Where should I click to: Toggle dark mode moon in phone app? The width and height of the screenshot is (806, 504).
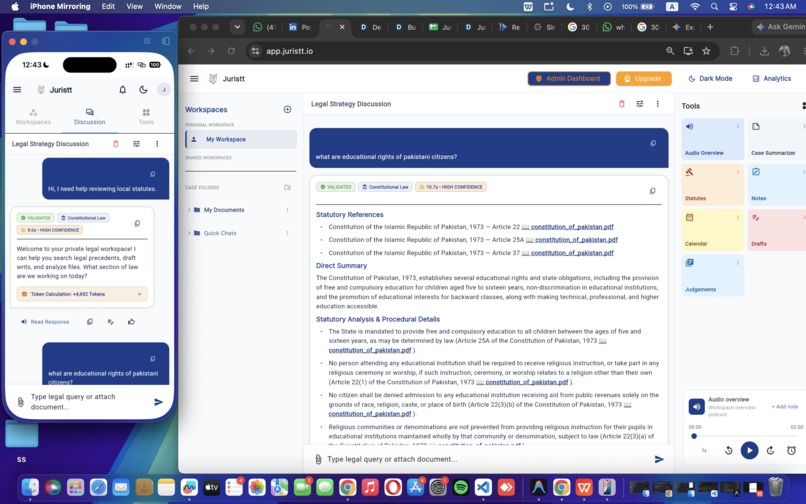tap(143, 89)
